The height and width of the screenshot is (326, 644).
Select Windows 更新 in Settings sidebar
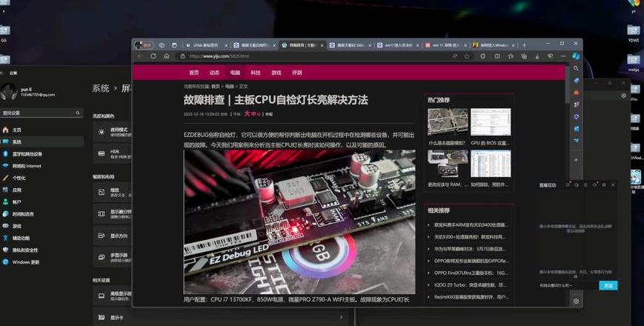(42, 262)
